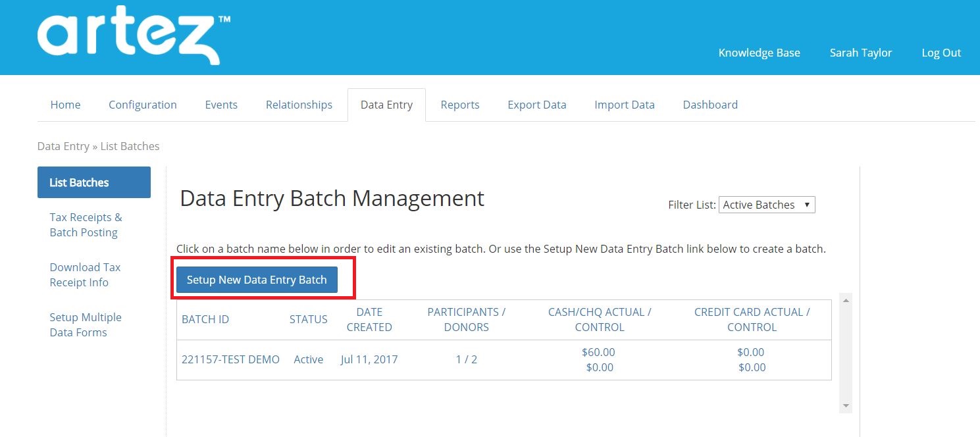Open the Filter List dropdown
Screen dimensions: 980x437
[765, 204]
